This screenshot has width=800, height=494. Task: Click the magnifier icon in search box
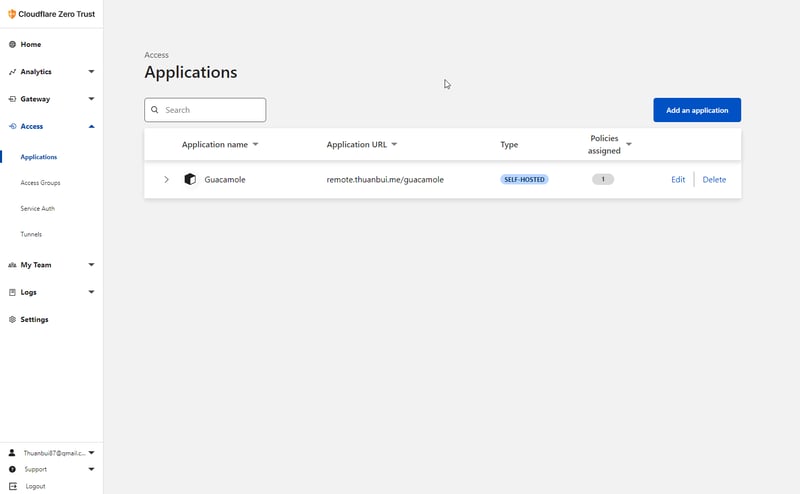(x=155, y=110)
